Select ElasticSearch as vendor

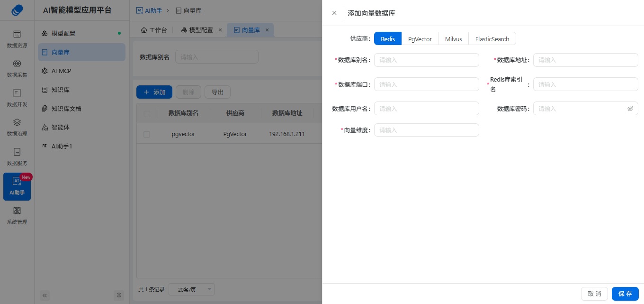492,39
